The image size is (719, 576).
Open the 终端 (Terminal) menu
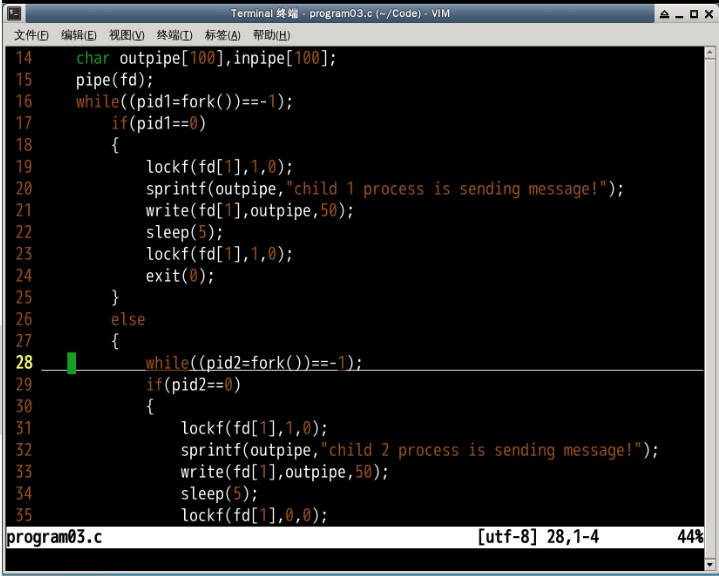(175, 35)
